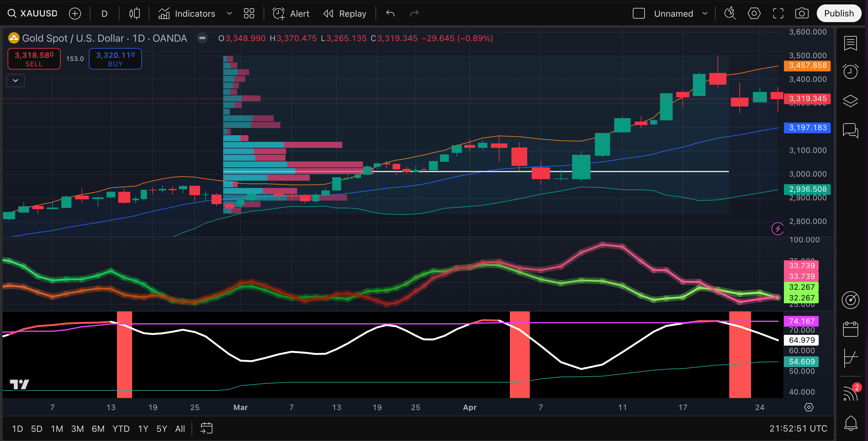868x441 pixels.
Task: Select the layout setup square icon
Action: pos(639,14)
